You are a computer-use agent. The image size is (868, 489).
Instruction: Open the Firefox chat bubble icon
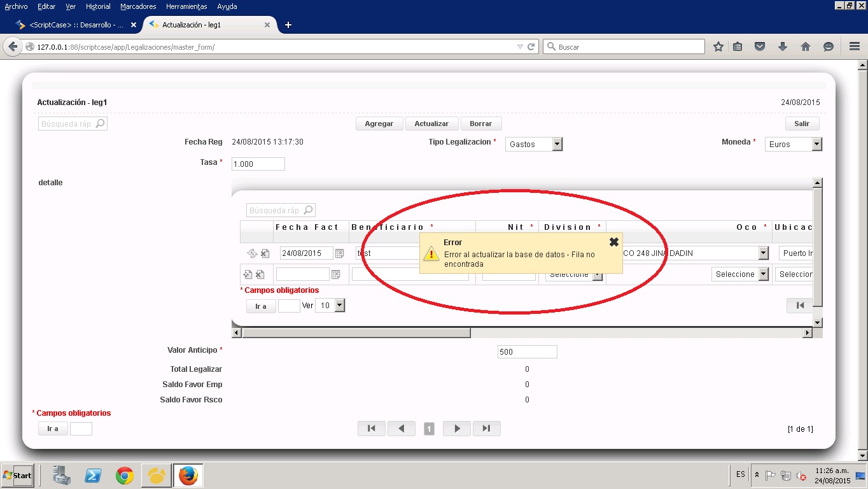tap(829, 46)
